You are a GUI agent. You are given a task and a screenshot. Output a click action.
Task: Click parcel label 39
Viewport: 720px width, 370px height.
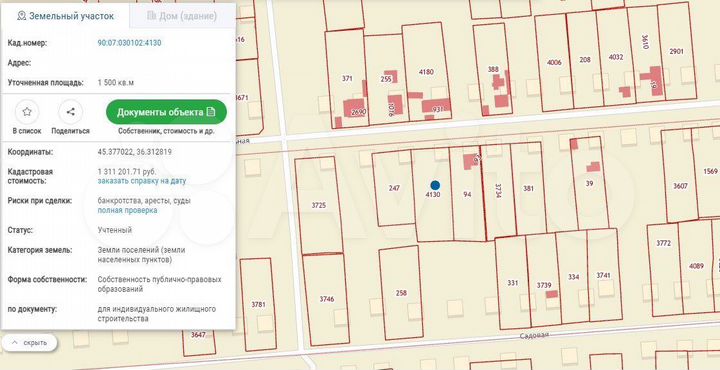[x=590, y=184]
